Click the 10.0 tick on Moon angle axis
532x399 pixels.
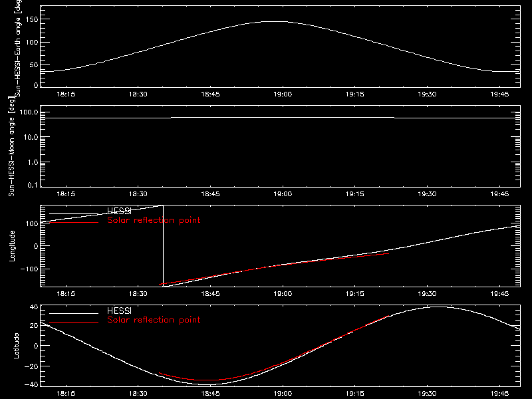pos(31,138)
